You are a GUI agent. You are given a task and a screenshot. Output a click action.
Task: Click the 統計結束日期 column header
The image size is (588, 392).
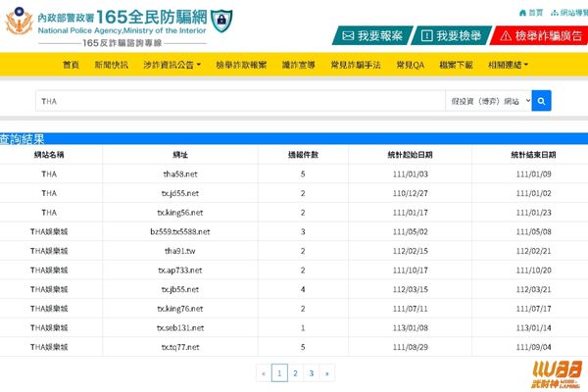[534, 155]
